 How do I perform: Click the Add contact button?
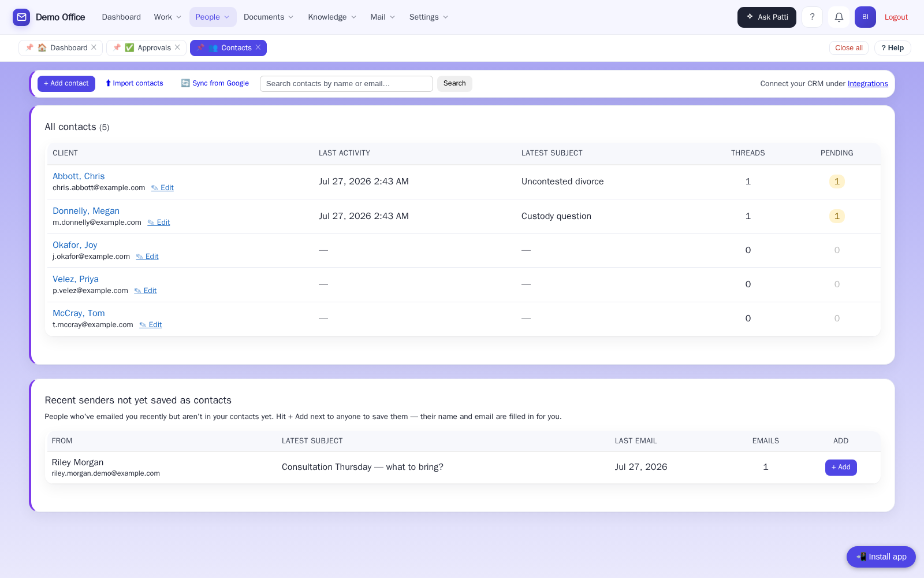(66, 84)
